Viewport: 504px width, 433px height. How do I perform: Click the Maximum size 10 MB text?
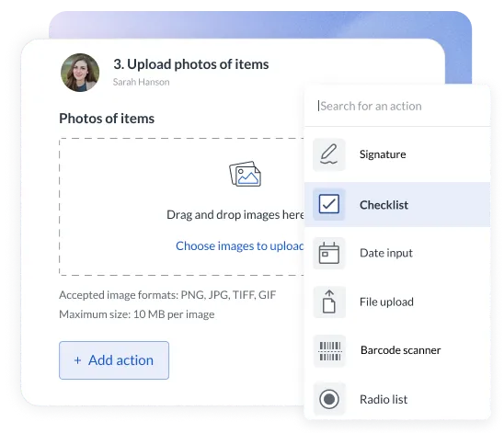137,314
